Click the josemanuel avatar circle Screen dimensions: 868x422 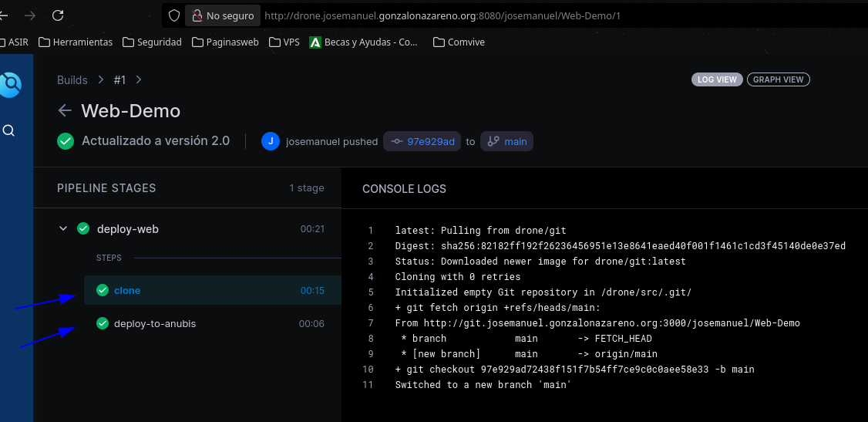click(x=270, y=141)
